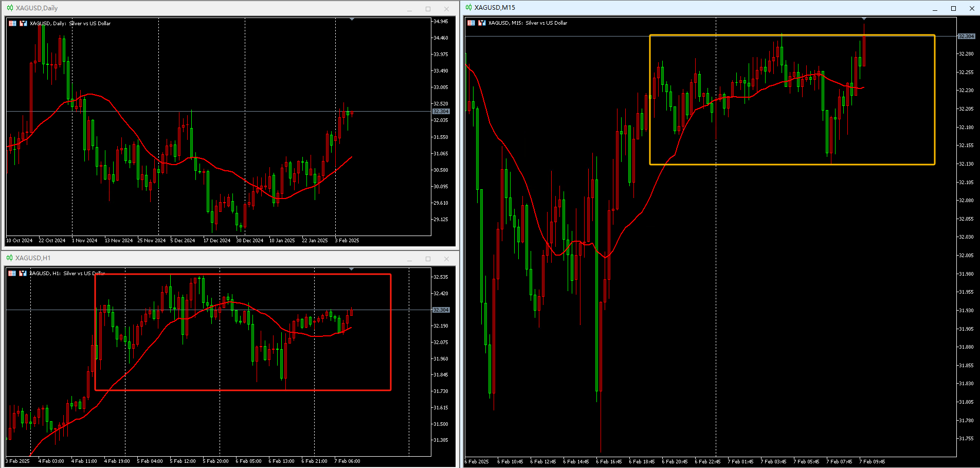Click the chart shift triangle on H1 chart
Image resolution: width=980 pixels, height=468 pixels.
pos(351,269)
